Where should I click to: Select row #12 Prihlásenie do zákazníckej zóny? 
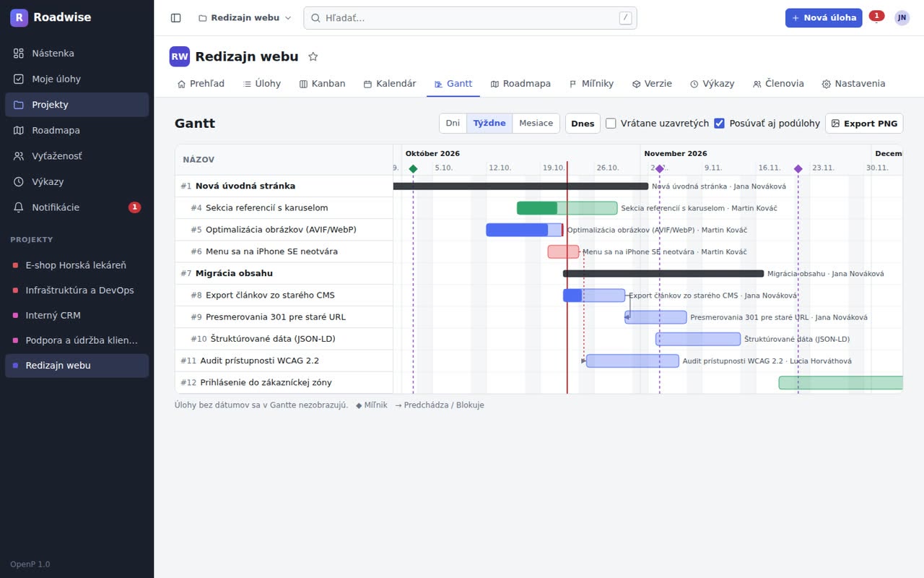(x=284, y=382)
